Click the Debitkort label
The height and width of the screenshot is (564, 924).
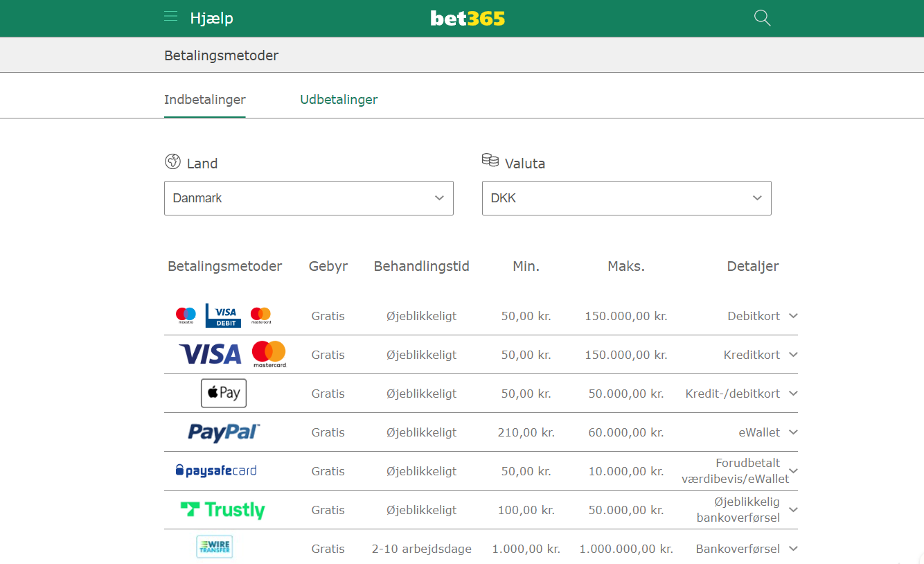point(754,316)
